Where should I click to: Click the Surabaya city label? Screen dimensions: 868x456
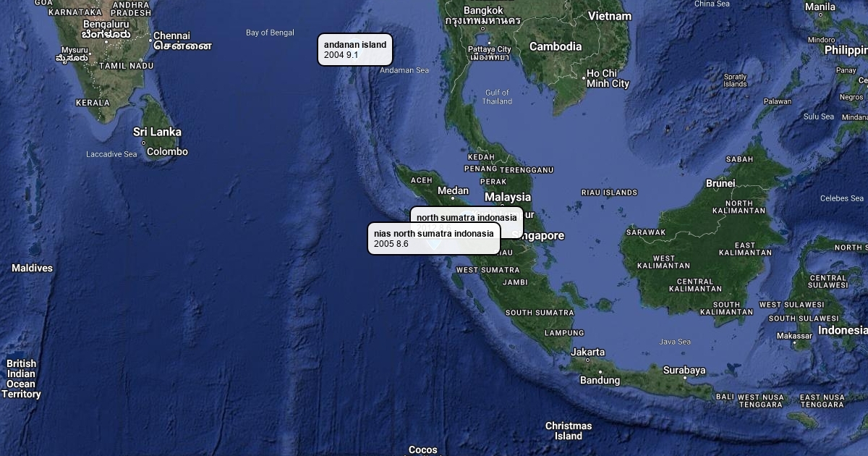tap(684, 370)
